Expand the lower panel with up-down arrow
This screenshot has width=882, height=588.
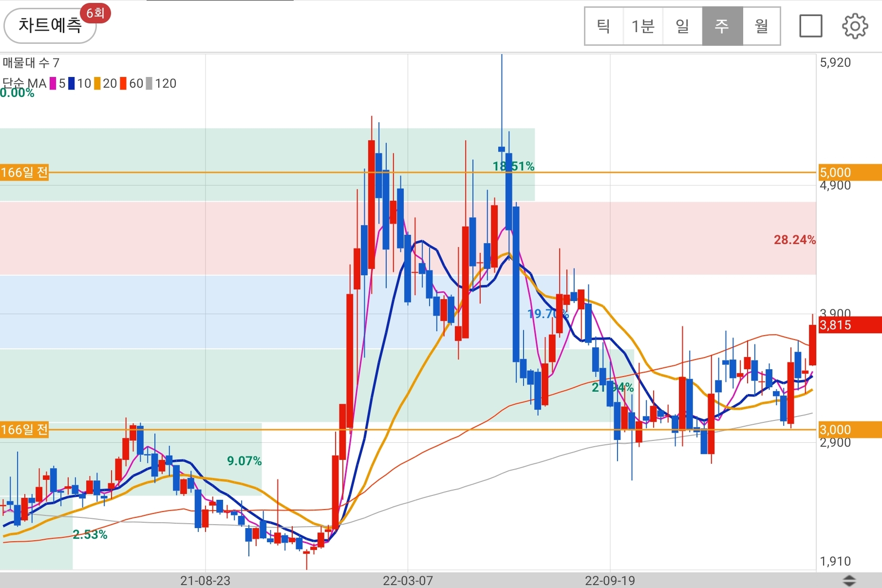849,580
